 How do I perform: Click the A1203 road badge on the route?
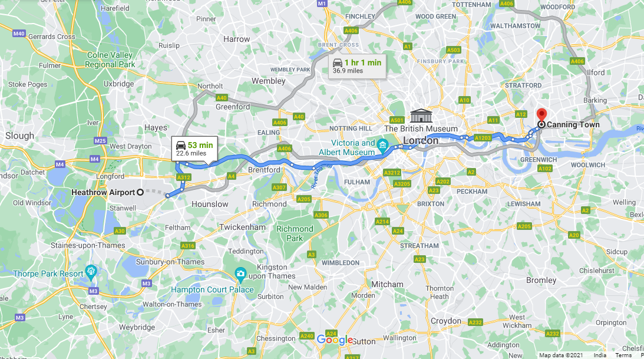click(483, 138)
